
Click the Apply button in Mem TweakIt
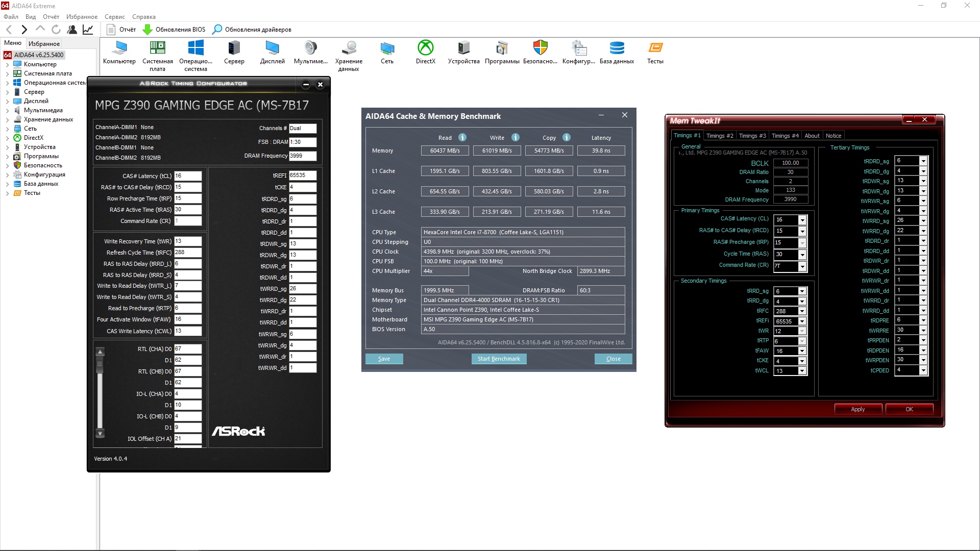857,409
